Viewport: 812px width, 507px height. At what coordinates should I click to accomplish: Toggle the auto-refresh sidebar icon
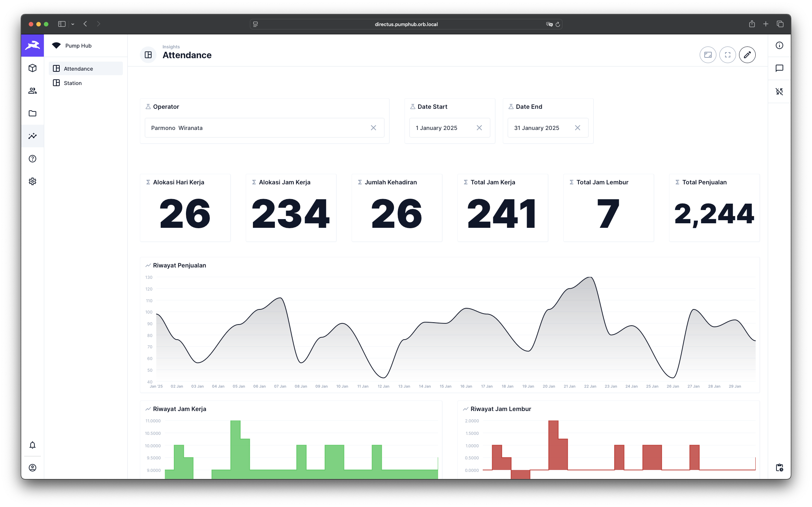coord(779,91)
